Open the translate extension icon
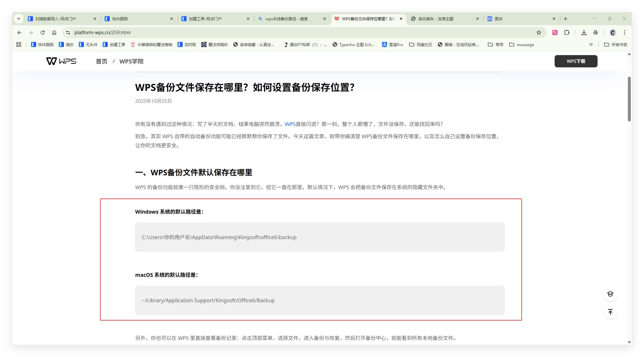Screen dimensions: 644x357 coord(555,32)
